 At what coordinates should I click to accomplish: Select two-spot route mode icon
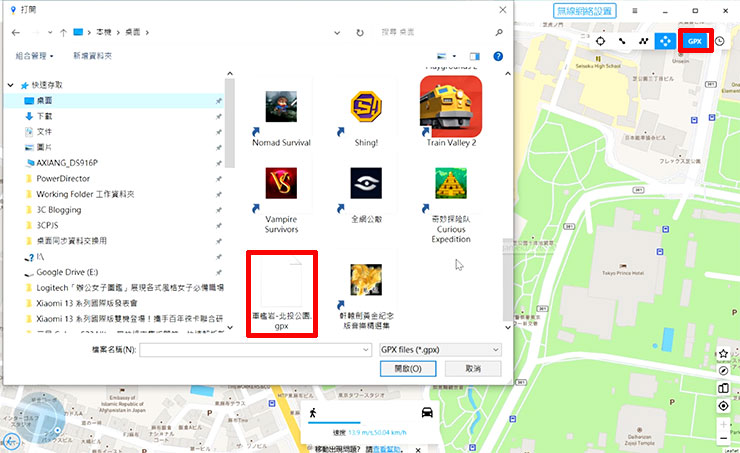point(622,41)
